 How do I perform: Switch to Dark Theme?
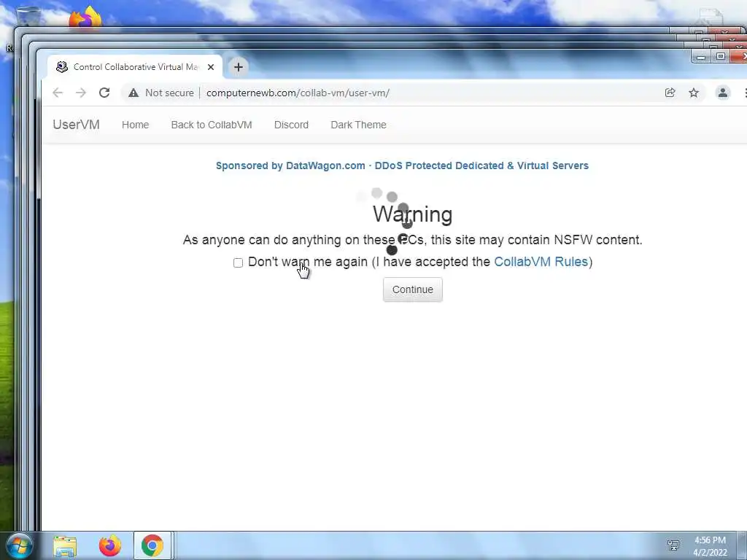coord(358,125)
